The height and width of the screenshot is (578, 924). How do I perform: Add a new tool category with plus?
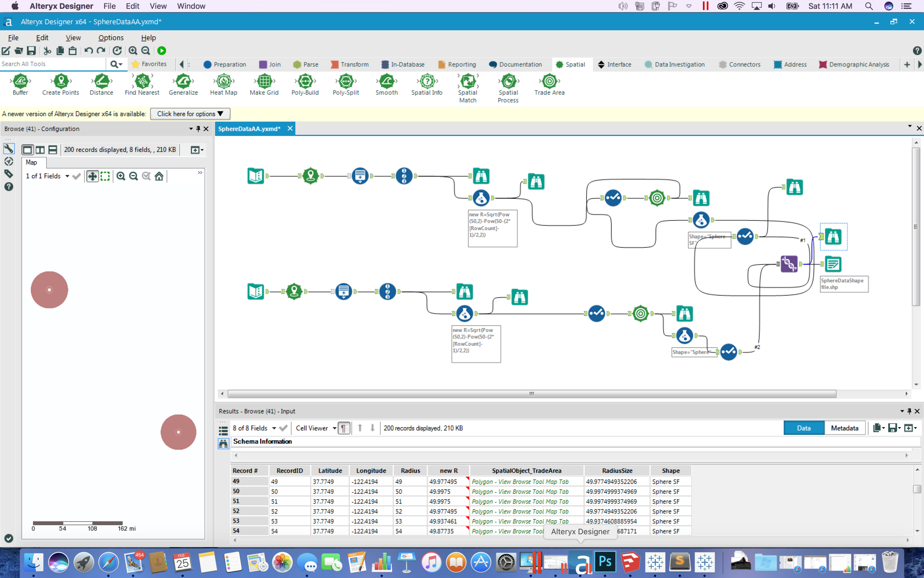point(907,65)
